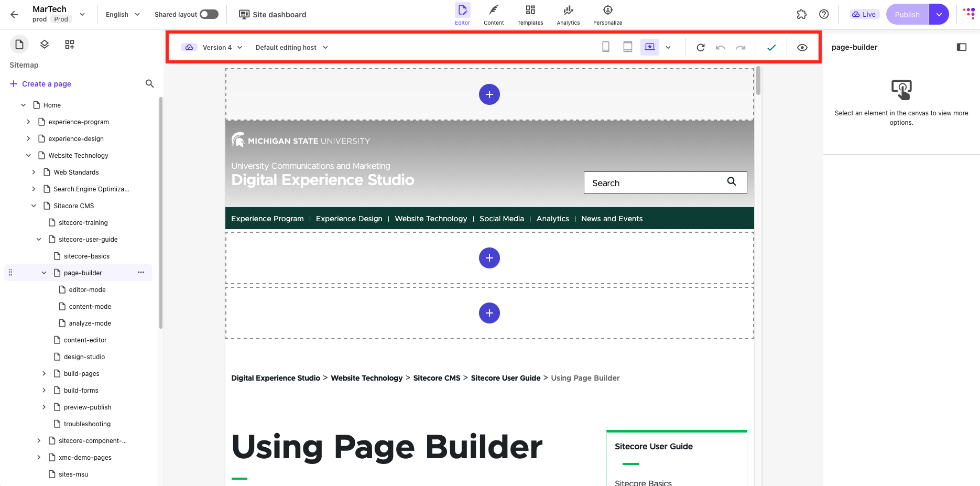The width and height of the screenshot is (980, 486).
Task: Select the pages sitemap icon
Action: 19,45
